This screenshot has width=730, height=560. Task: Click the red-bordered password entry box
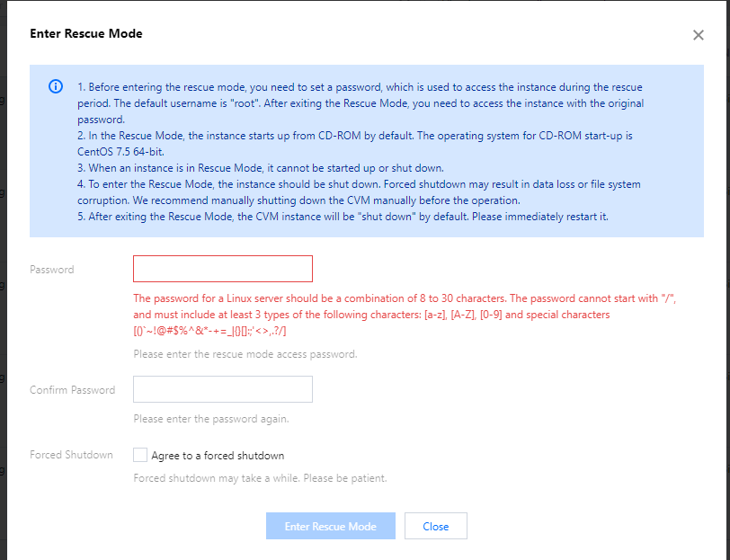(222, 268)
